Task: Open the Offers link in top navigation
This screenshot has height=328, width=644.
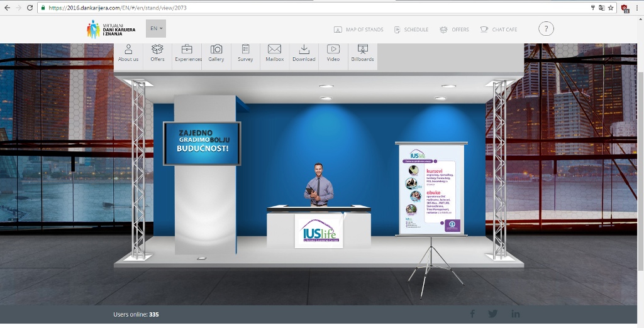Action: pyautogui.click(x=455, y=30)
